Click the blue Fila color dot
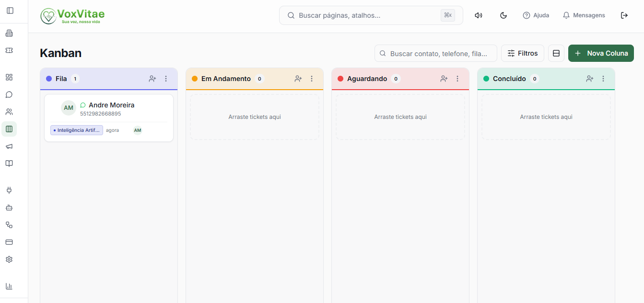Viewport: 644px width, 303px height. 49,79
